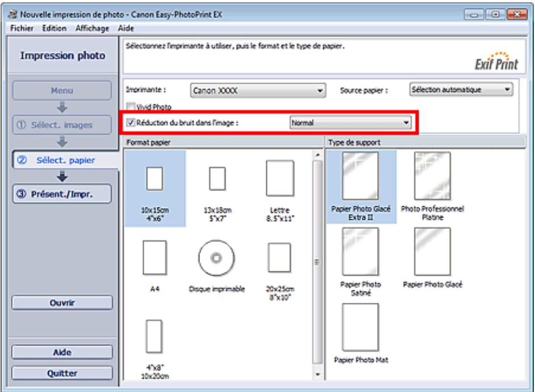Choose the Disque imprimable disc icon
535x392 pixels.
coord(216,258)
